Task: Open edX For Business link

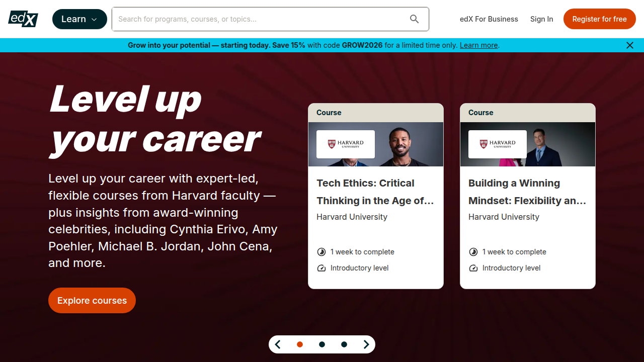Action: tap(489, 19)
